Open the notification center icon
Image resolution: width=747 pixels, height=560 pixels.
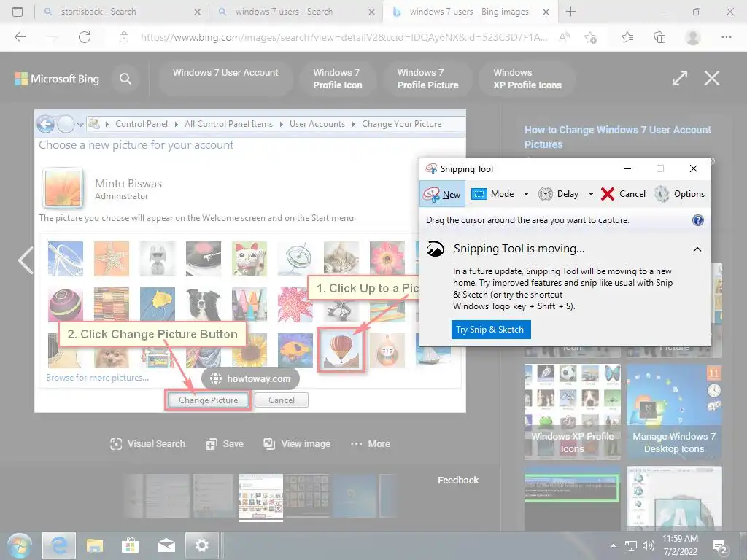(x=719, y=545)
